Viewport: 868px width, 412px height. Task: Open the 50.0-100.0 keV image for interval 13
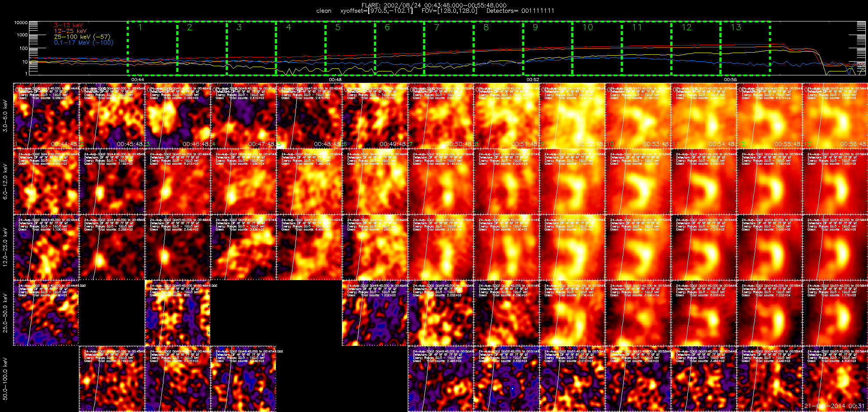point(835,379)
